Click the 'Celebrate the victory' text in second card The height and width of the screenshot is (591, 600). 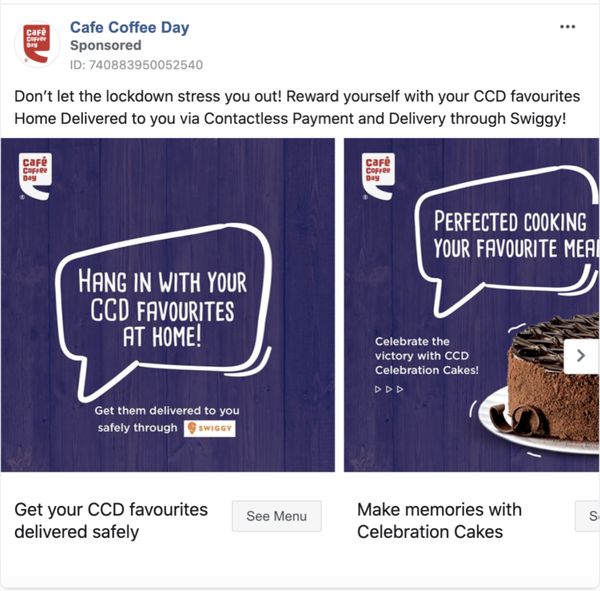coord(426,356)
